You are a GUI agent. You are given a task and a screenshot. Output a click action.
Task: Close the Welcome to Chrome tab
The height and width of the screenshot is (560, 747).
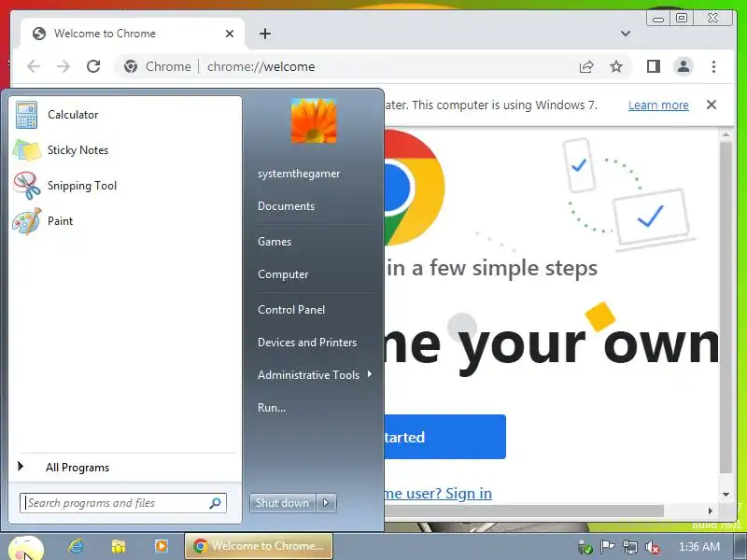[230, 34]
